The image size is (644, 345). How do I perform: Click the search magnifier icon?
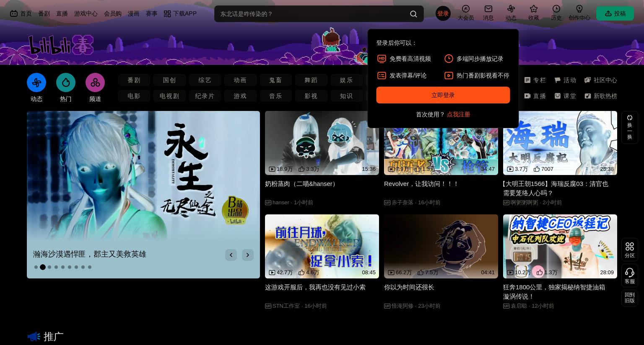(413, 14)
